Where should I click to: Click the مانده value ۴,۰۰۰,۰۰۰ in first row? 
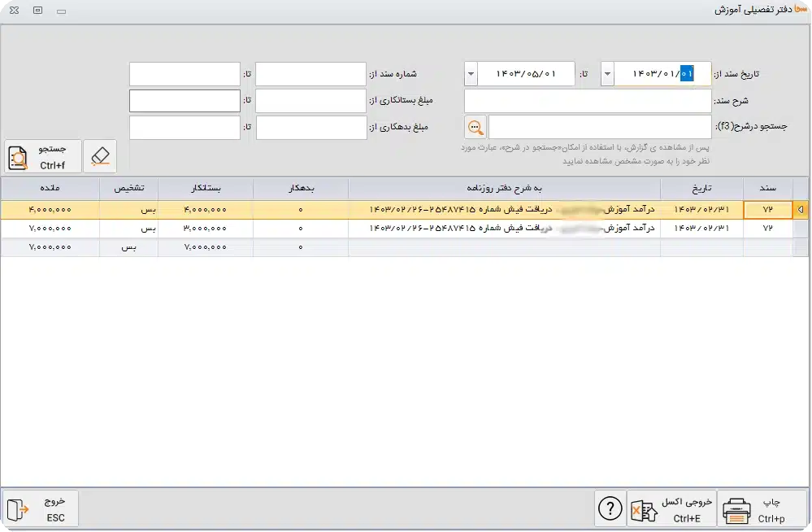pos(50,210)
